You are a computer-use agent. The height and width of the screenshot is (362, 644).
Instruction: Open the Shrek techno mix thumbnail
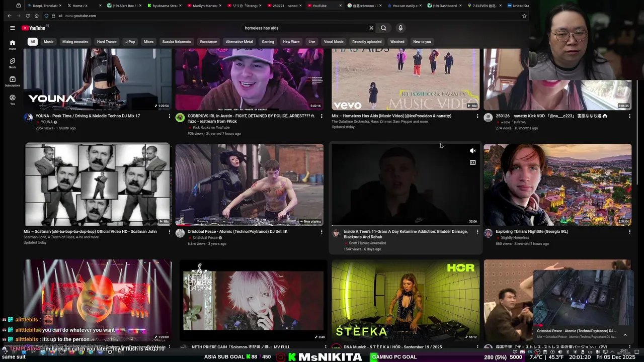click(x=98, y=300)
